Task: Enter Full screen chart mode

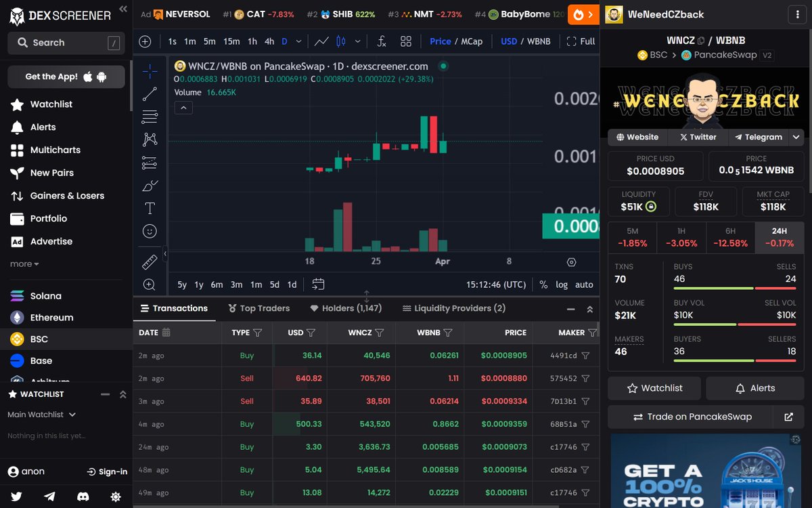Action: tap(581, 41)
